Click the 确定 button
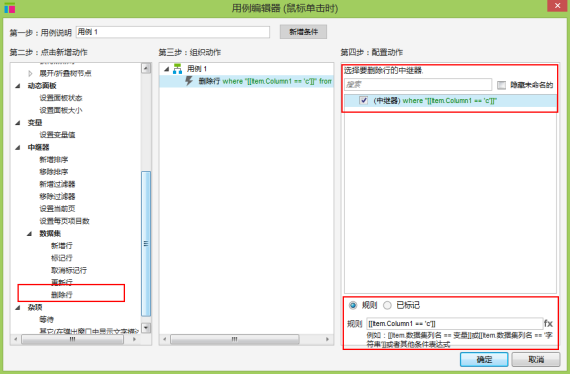 (x=484, y=359)
